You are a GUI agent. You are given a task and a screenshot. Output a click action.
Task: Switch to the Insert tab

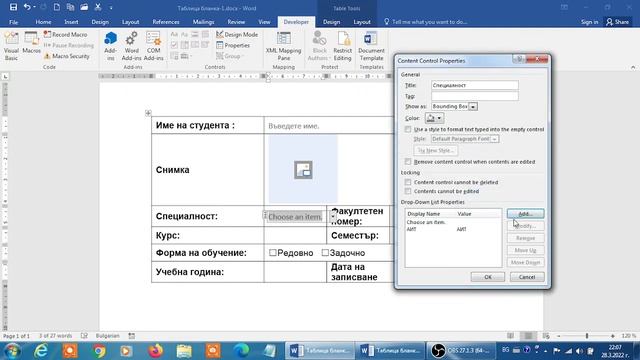(71, 22)
